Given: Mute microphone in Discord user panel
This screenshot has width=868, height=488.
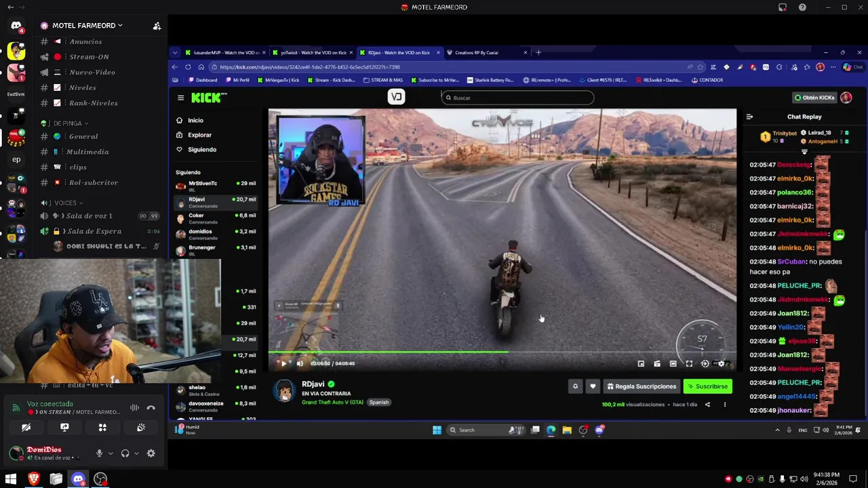Looking at the screenshot, I should [x=99, y=453].
